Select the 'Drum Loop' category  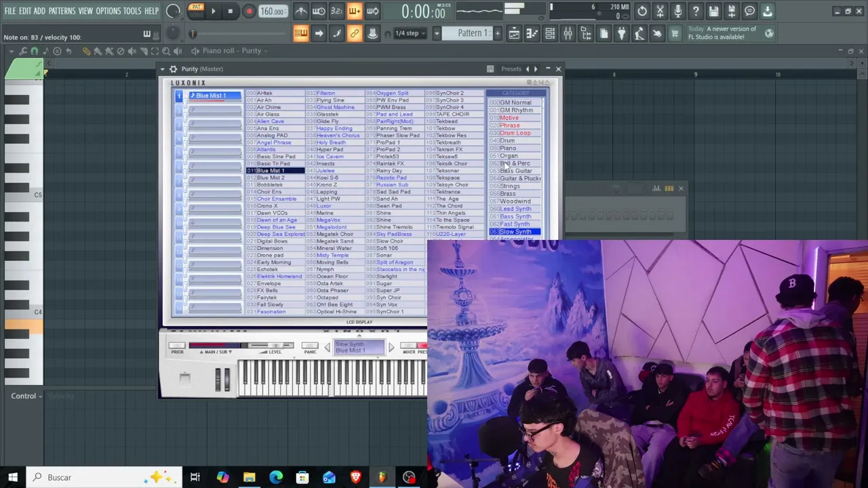tap(515, 134)
